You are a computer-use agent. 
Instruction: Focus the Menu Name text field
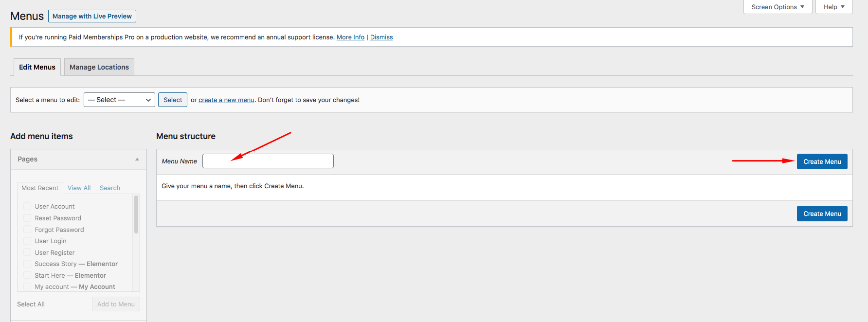point(268,161)
